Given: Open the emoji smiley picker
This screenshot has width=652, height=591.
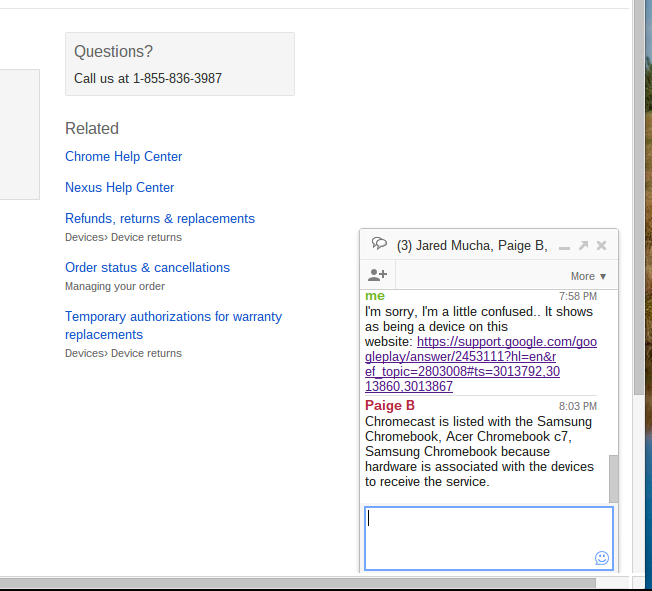Looking at the screenshot, I should (602, 558).
